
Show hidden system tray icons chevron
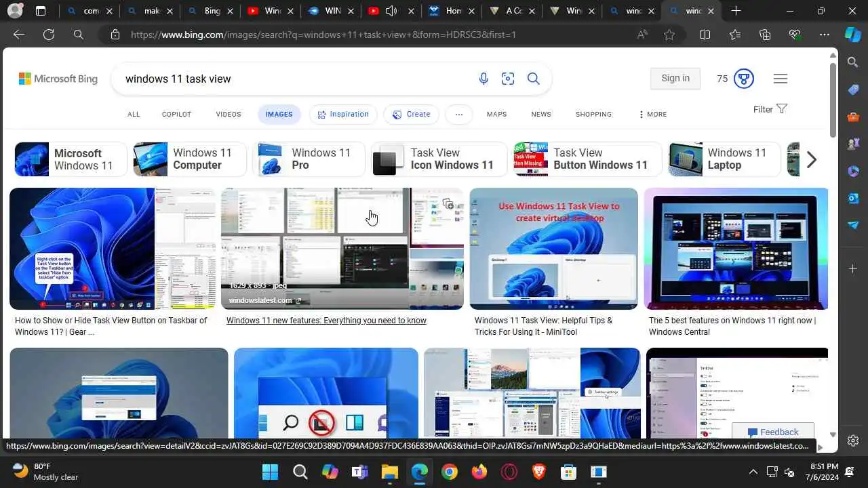753,472
